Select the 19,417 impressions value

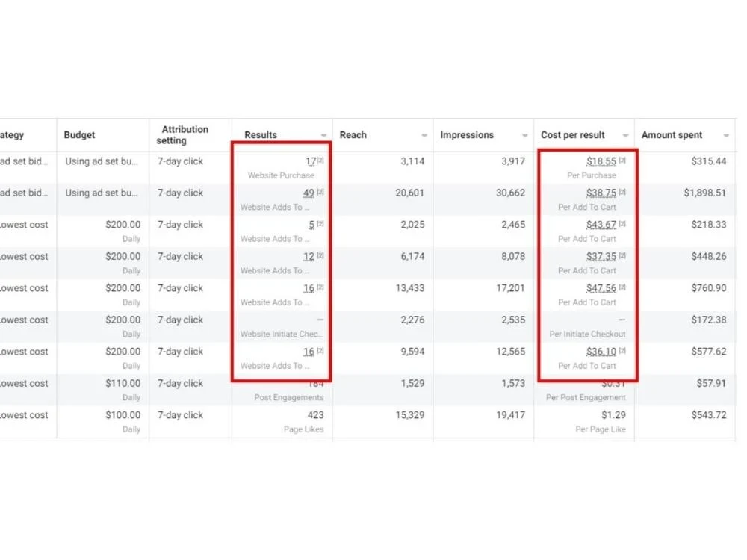coord(510,414)
